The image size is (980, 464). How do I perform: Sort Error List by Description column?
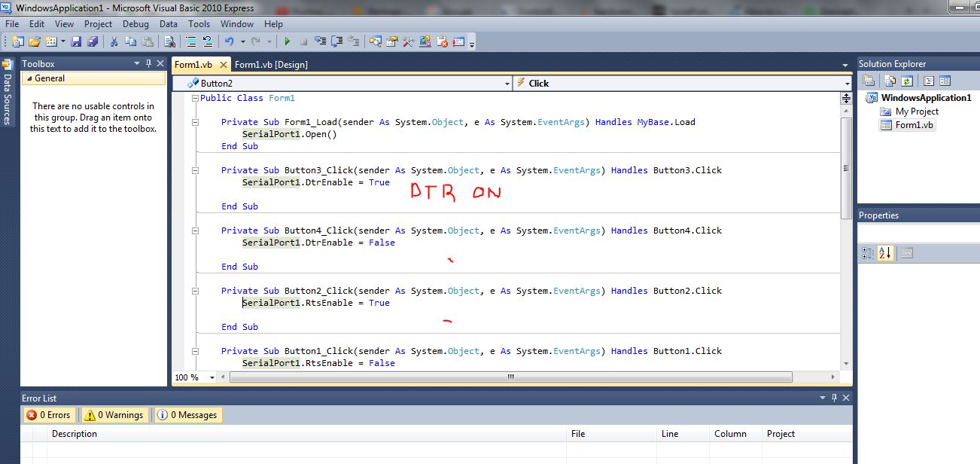(306, 434)
